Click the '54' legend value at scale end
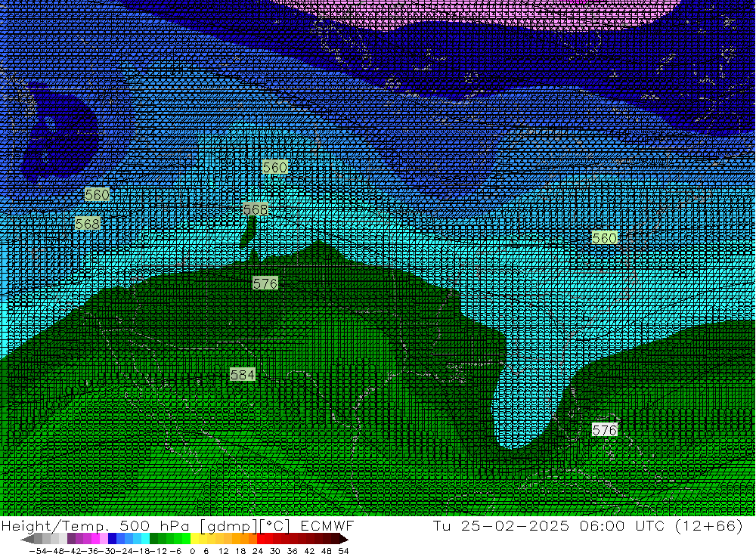 (x=343, y=551)
